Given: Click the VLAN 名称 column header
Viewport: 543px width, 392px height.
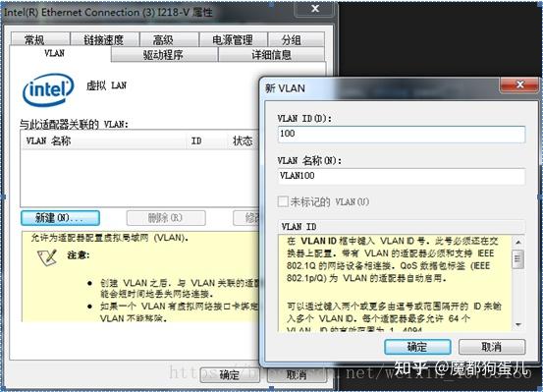Looking at the screenshot, I should (x=103, y=140).
